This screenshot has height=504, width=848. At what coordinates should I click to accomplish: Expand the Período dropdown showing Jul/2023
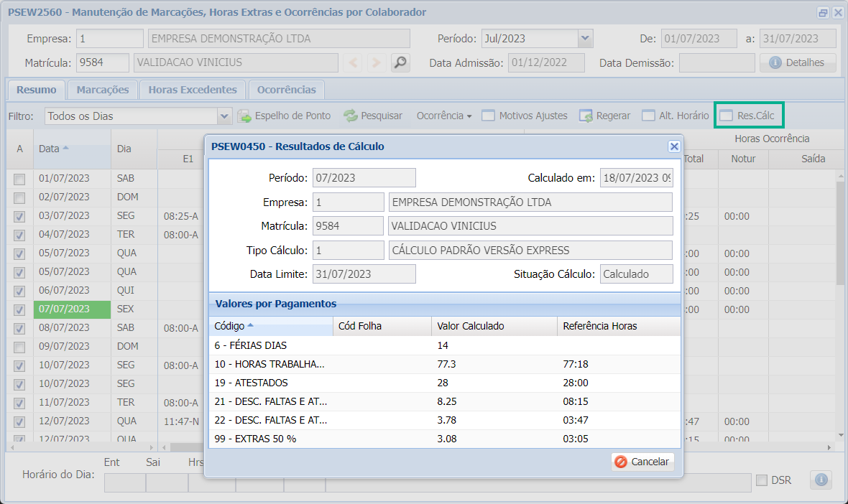[x=585, y=39]
